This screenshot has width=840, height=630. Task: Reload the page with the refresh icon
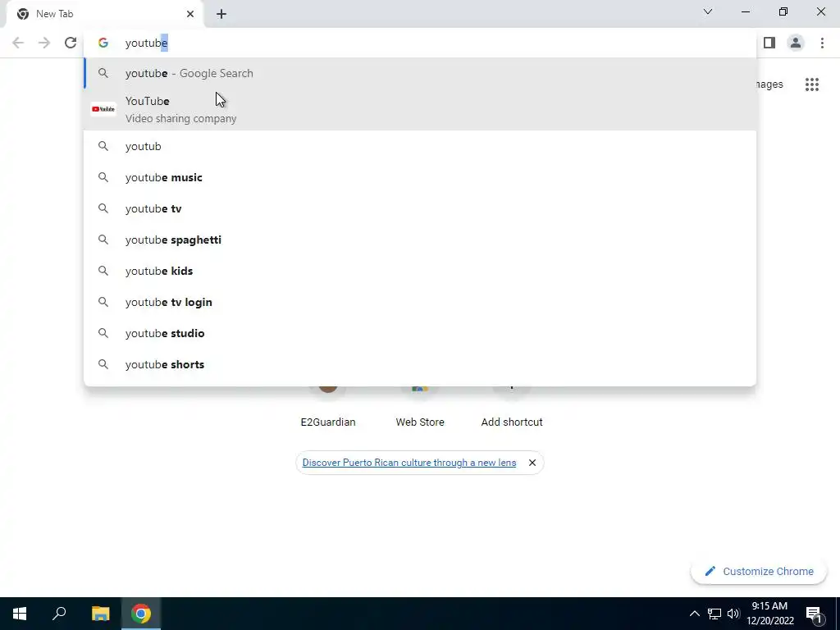(x=71, y=43)
